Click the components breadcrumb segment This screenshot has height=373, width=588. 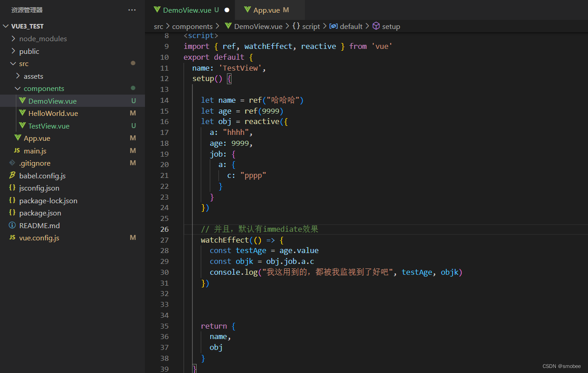pyautogui.click(x=192, y=27)
